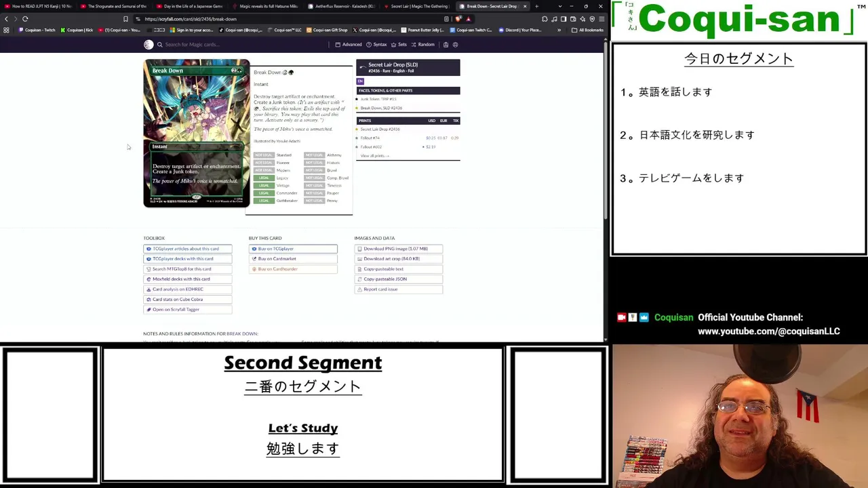Open the All Bookmarks folder

point(588,30)
